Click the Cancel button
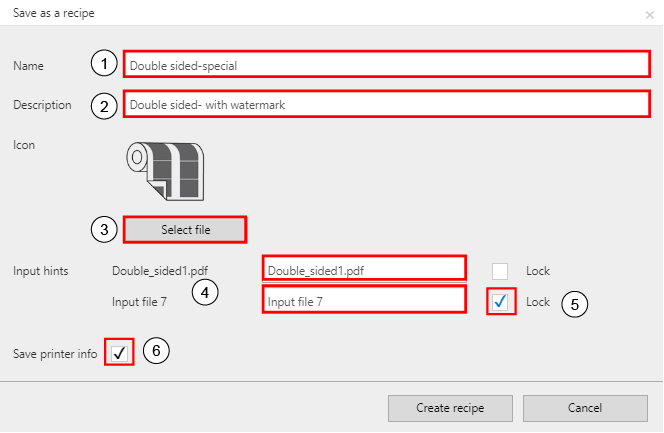Viewport: 664px width, 433px height. coord(585,408)
